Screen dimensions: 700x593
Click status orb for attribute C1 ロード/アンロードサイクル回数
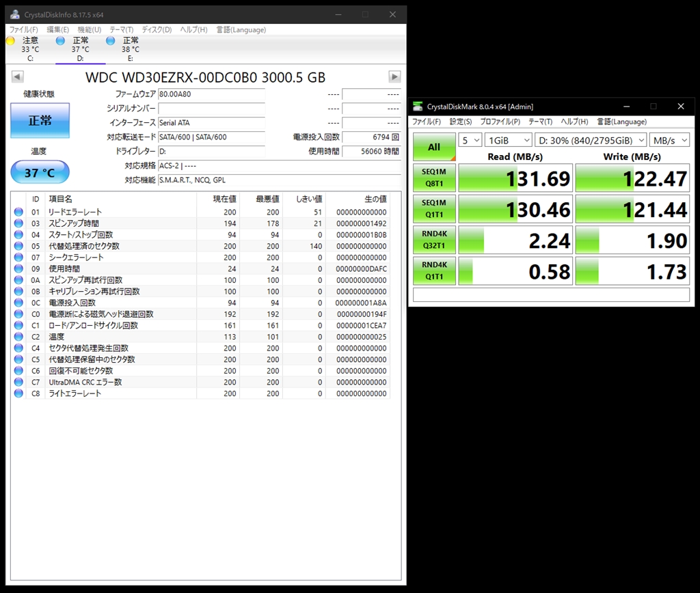click(x=18, y=325)
